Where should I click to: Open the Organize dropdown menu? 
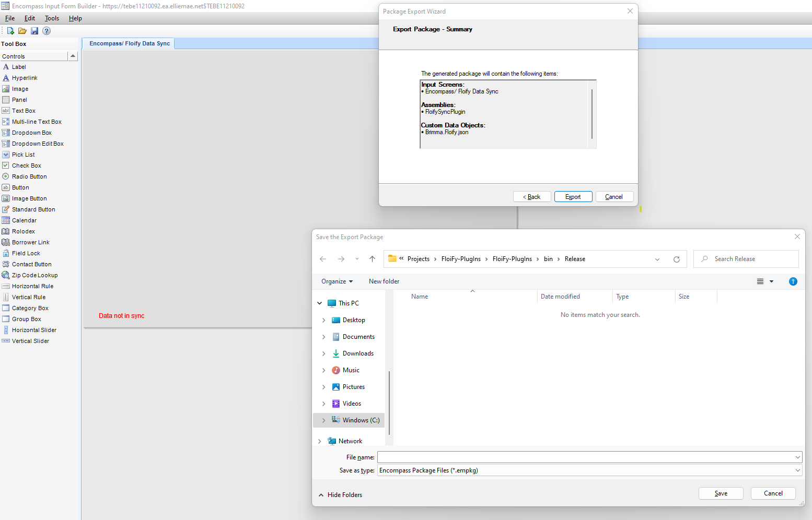coord(337,281)
